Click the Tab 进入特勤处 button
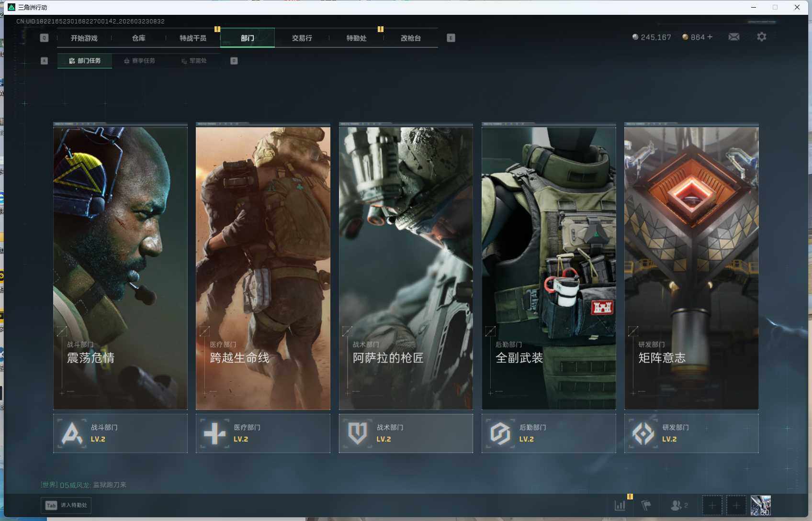 [x=66, y=505]
